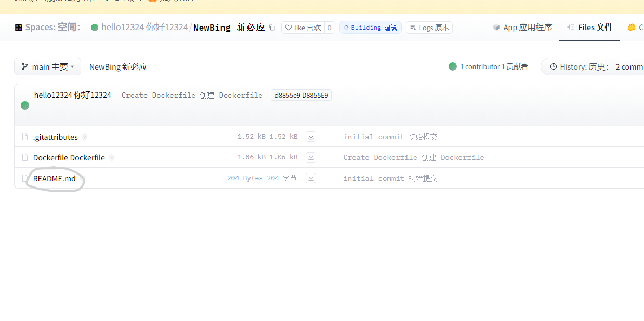Switch to the Files tab

(590, 28)
